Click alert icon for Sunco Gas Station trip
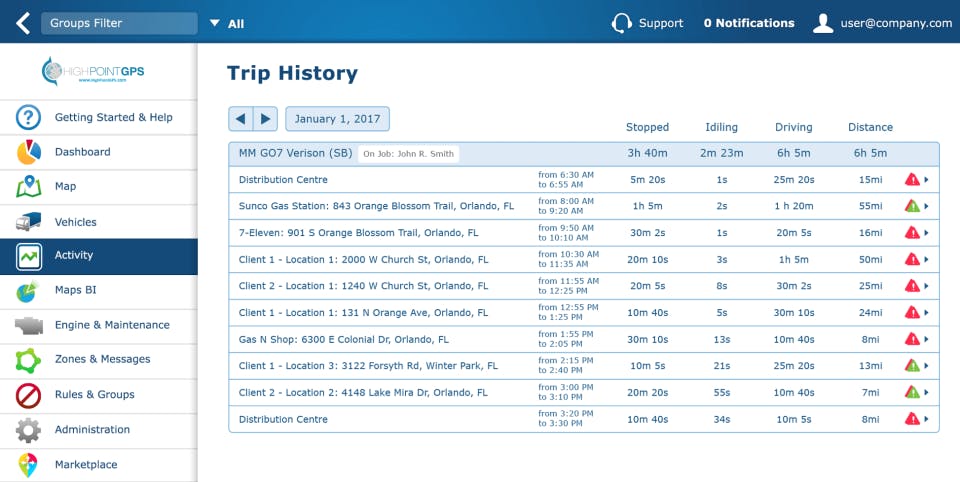 point(912,206)
